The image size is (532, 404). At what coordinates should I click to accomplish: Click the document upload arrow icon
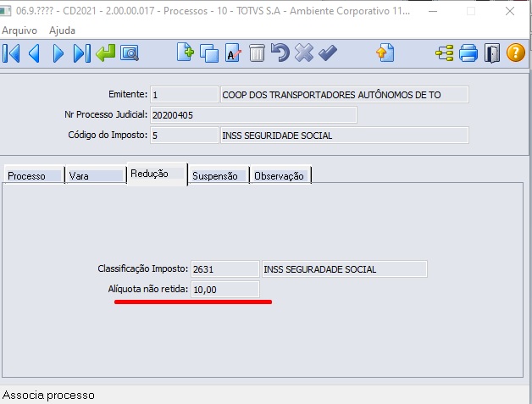385,53
